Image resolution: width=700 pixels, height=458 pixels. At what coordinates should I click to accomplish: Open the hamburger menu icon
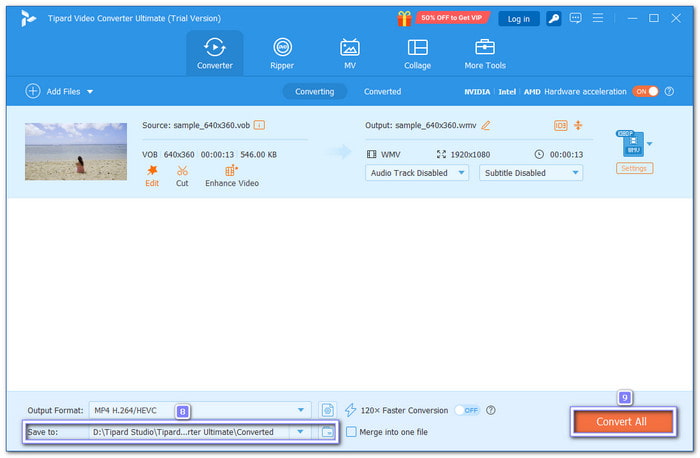[x=598, y=18]
